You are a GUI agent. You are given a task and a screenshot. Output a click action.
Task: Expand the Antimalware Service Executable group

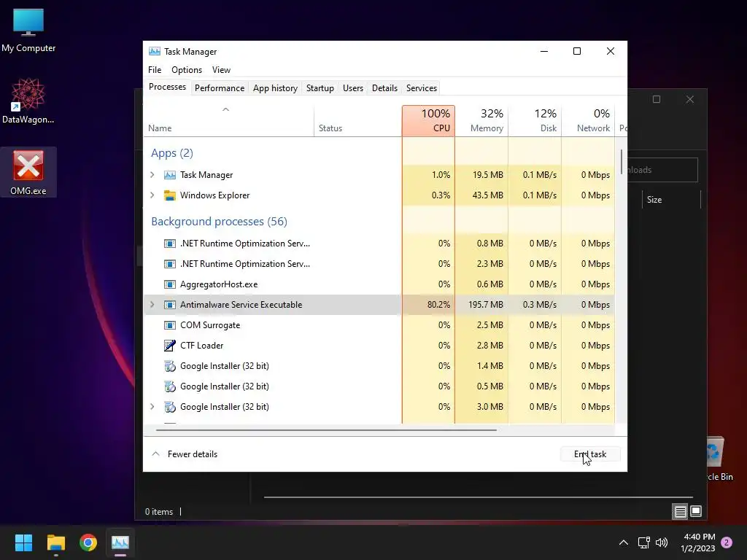(x=152, y=305)
